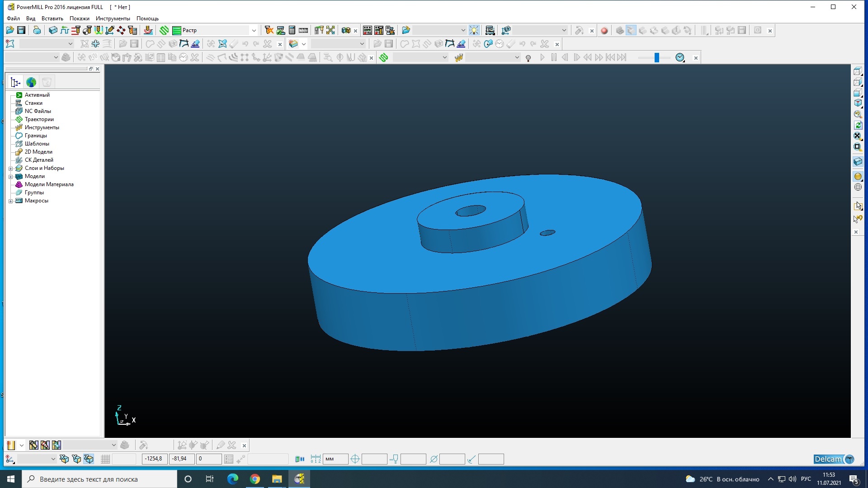Open the NC program dropdown
868x488 pixels.
tap(463, 30)
